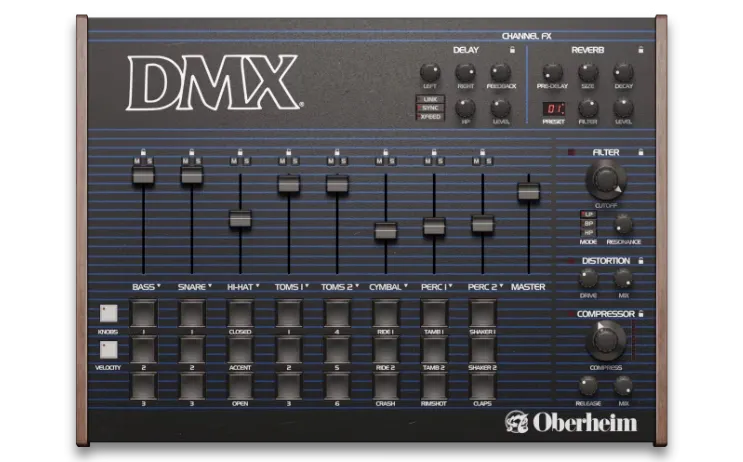This screenshot has width=743, height=462.
Task: Click the Filter RESONANCE knob
Action: point(623,224)
